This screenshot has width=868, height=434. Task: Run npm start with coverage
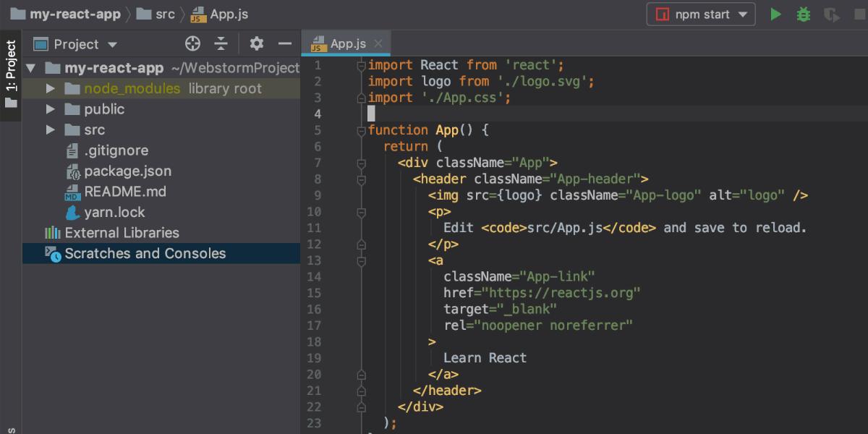[830, 14]
